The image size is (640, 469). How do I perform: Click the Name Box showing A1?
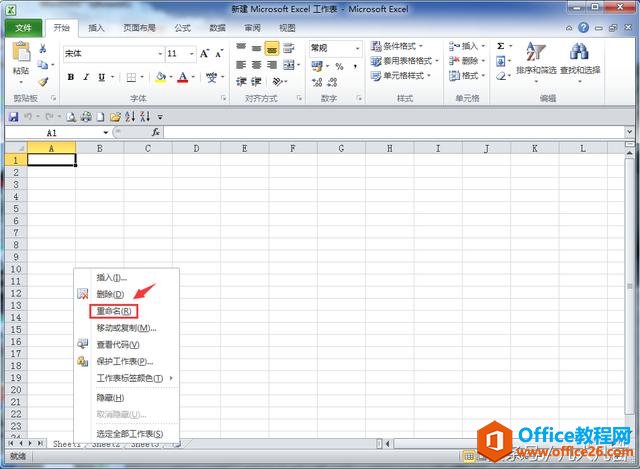[52, 133]
